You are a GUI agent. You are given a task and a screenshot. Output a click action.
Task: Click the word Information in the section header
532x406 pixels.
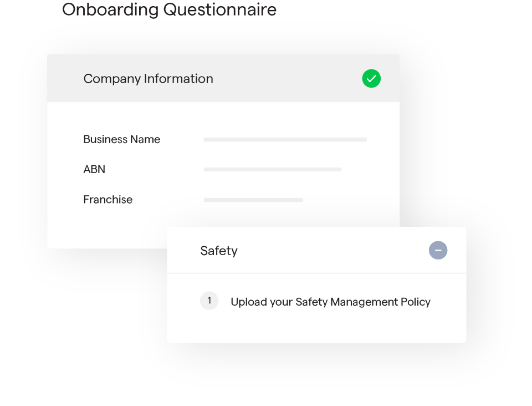coord(178,79)
